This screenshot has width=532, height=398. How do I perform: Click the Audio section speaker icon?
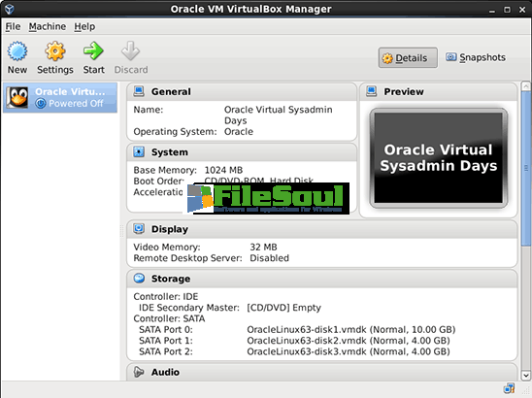click(139, 372)
